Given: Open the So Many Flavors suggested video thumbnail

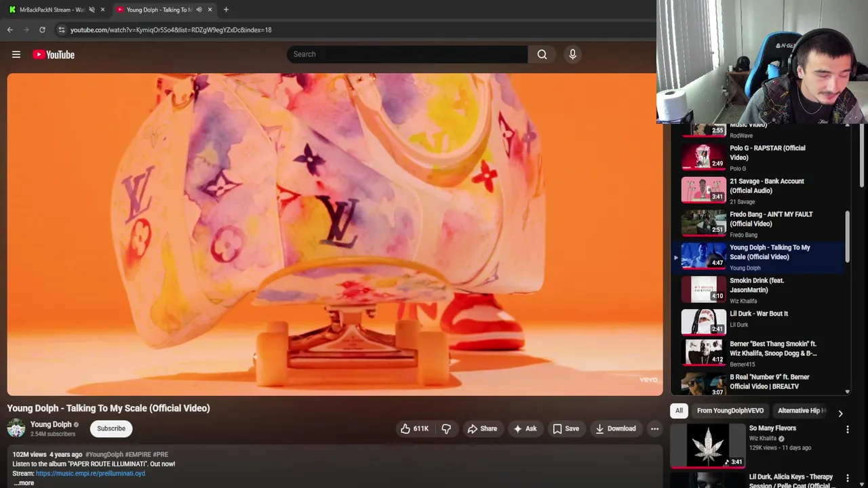Looking at the screenshot, I should [x=708, y=445].
